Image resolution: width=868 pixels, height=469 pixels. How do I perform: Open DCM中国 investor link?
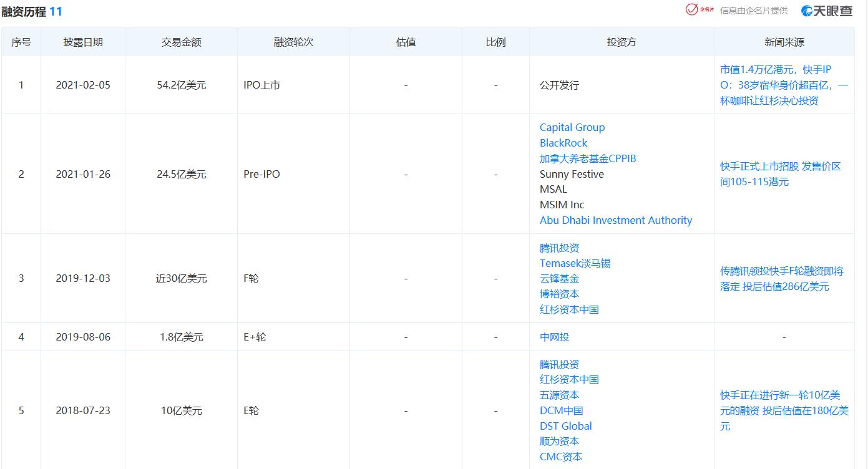[562, 410]
